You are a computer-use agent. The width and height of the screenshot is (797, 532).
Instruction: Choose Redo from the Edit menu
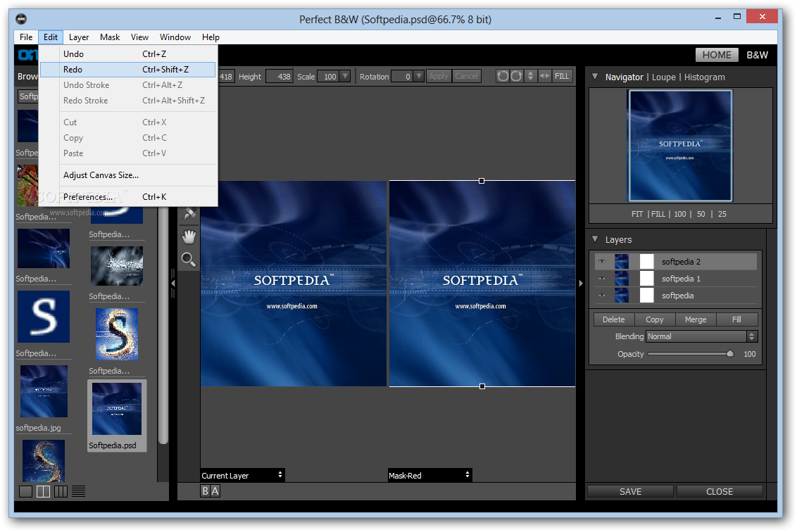coord(128,70)
